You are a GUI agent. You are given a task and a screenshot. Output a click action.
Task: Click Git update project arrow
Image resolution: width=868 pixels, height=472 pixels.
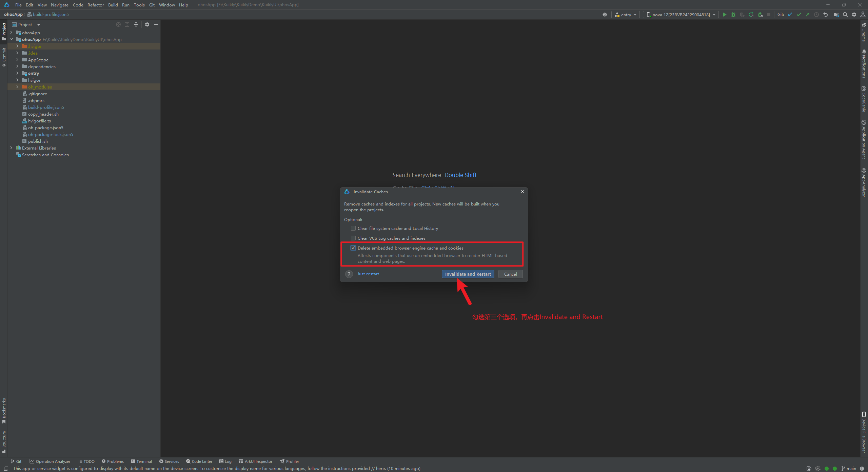click(790, 15)
